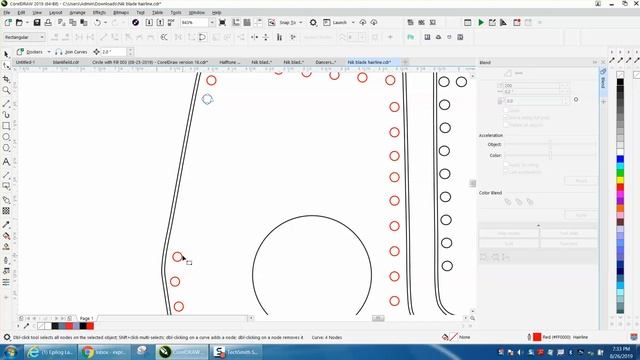
Task: Toggle Link accelerations checkbox
Action: point(506,172)
